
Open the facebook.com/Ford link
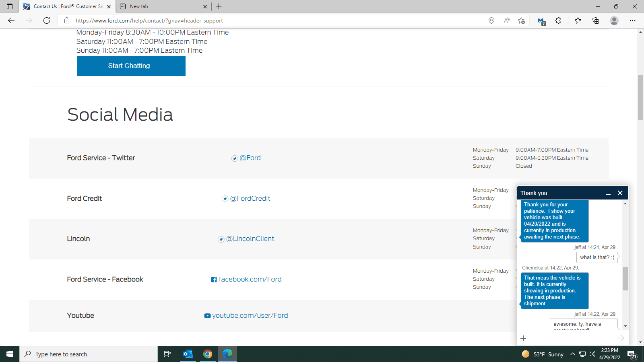(250, 280)
